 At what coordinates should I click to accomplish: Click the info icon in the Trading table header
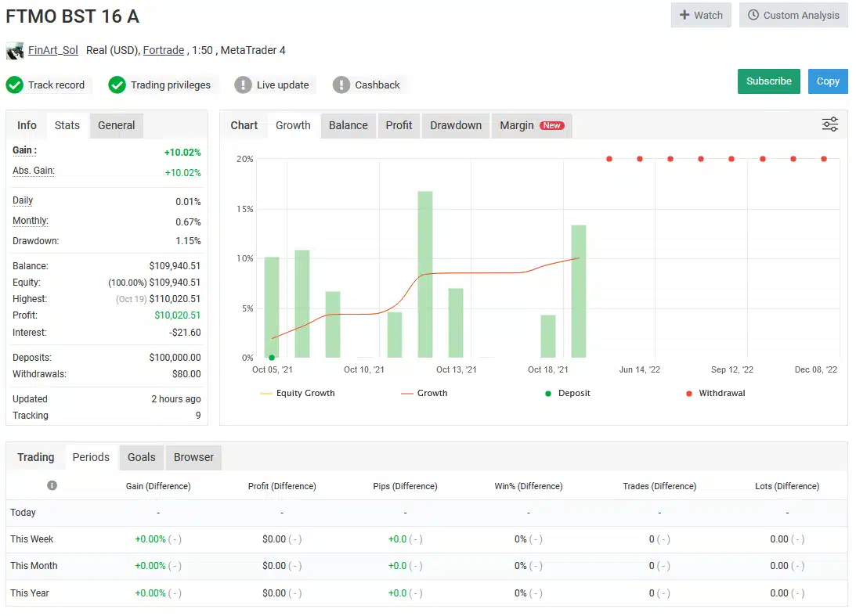coord(52,485)
